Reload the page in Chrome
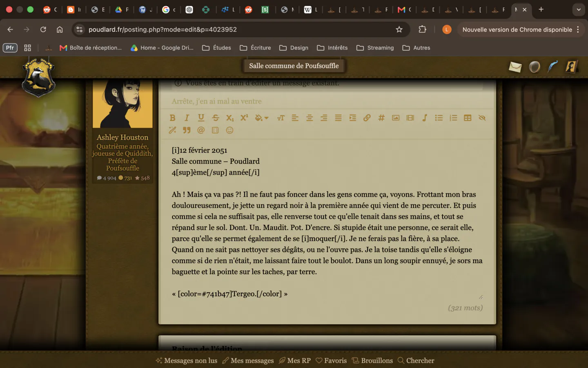This screenshot has width=588, height=368. click(43, 29)
